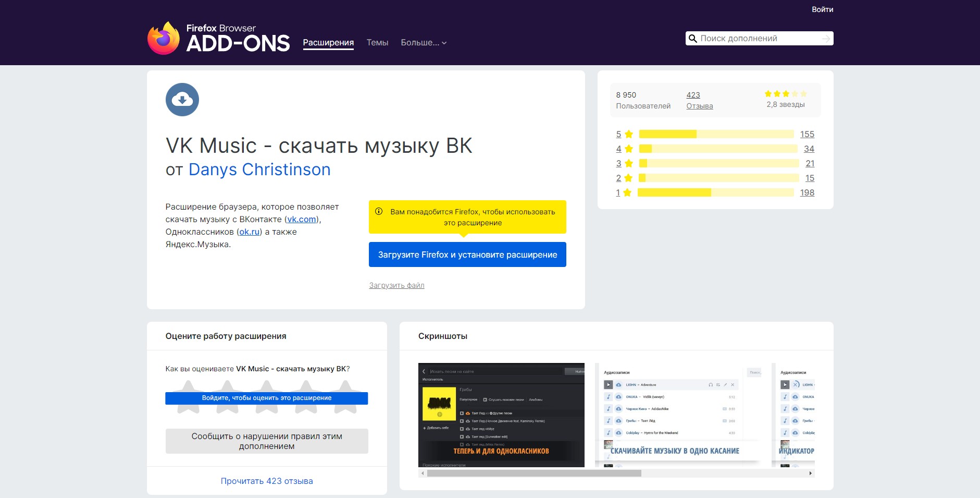Click the Войти login link
The height and width of the screenshot is (498, 980).
(x=823, y=9)
